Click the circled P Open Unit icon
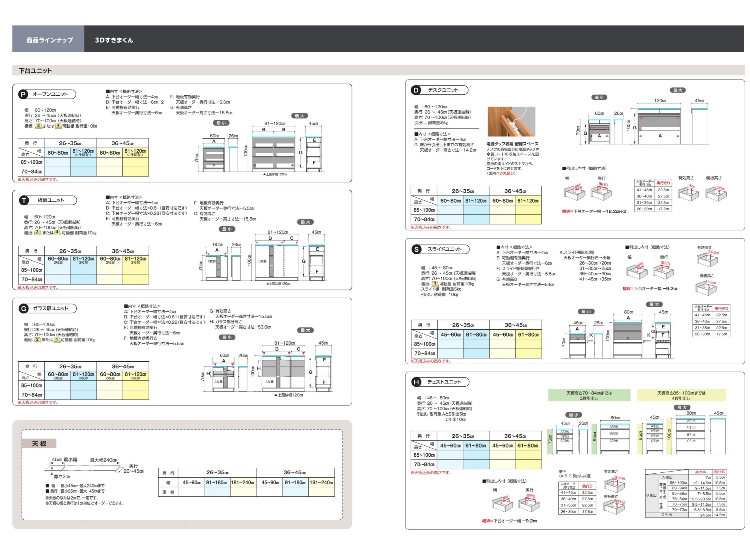 [23, 94]
